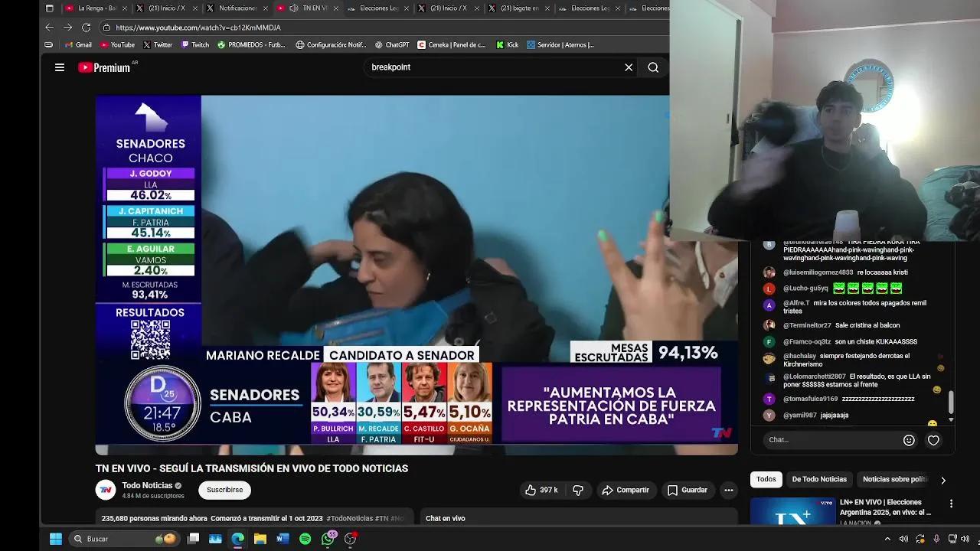The height and width of the screenshot is (551, 980).
Task: Click the Suscribirse button
Action: (x=224, y=490)
